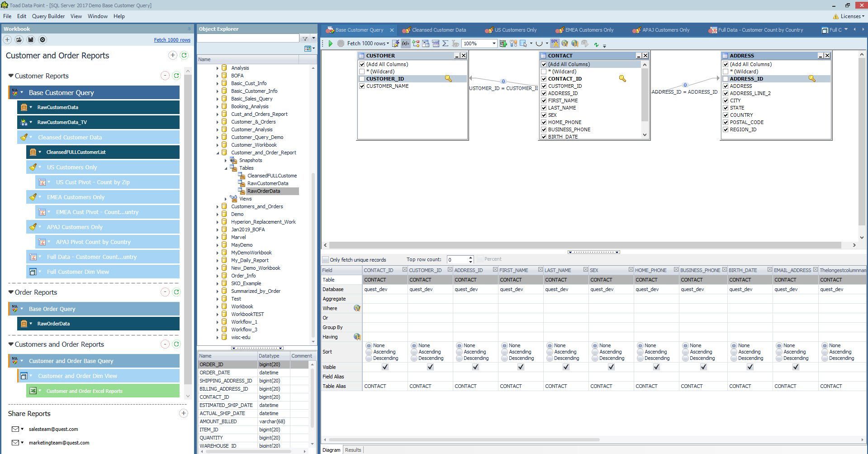The height and width of the screenshot is (454, 868).
Task: Select Ascending sort for CONTACT_ID column
Action: (x=369, y=352)
